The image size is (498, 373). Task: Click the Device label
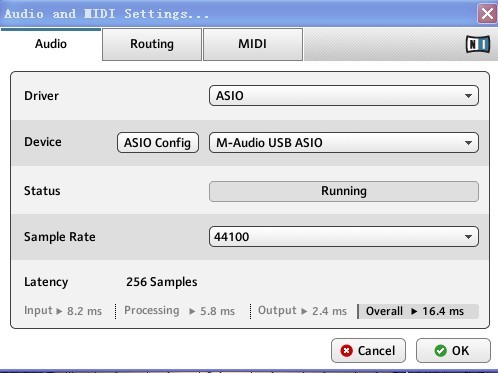(43, 142)
